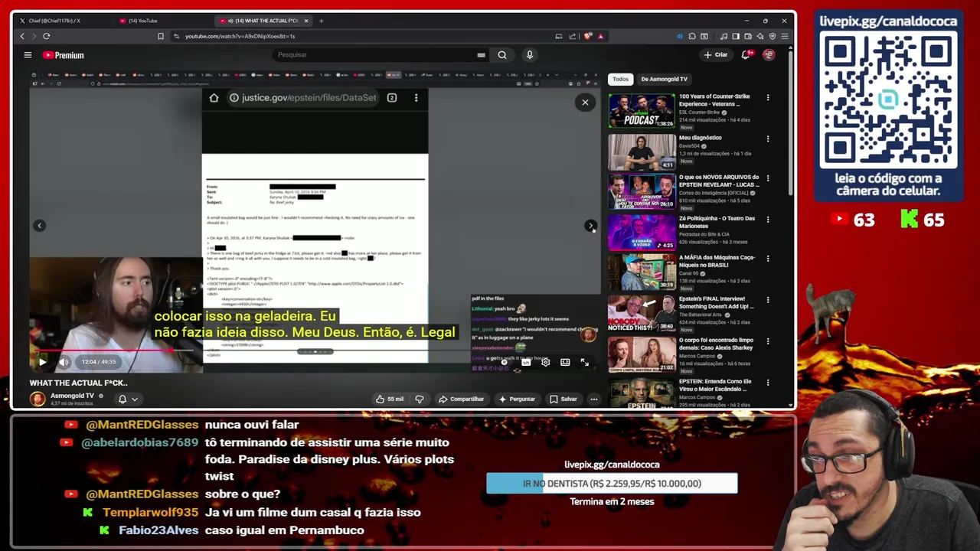Open options for 100 Years of Counter-Strike video
Image resolution: width=980 pixels, height=551 pixels.
coord(768,97)
